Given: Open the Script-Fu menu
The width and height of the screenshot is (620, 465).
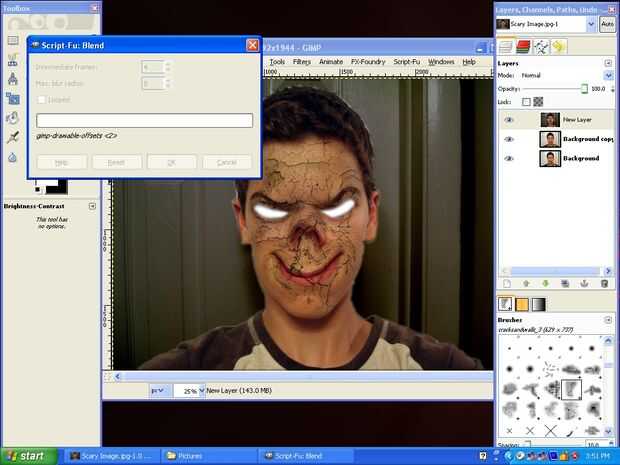Looking at the screenshot, I should (x=406, y=62).
